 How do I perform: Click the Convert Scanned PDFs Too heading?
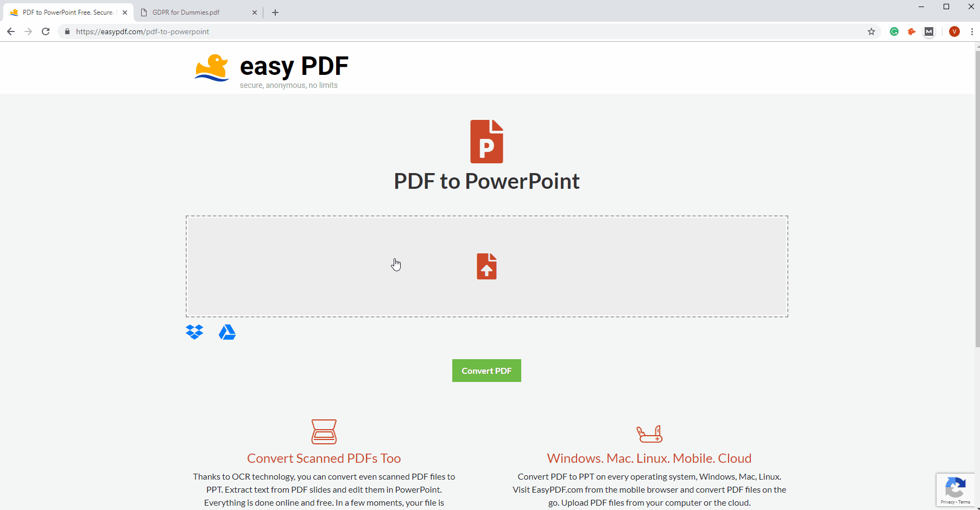click(324, 458)
